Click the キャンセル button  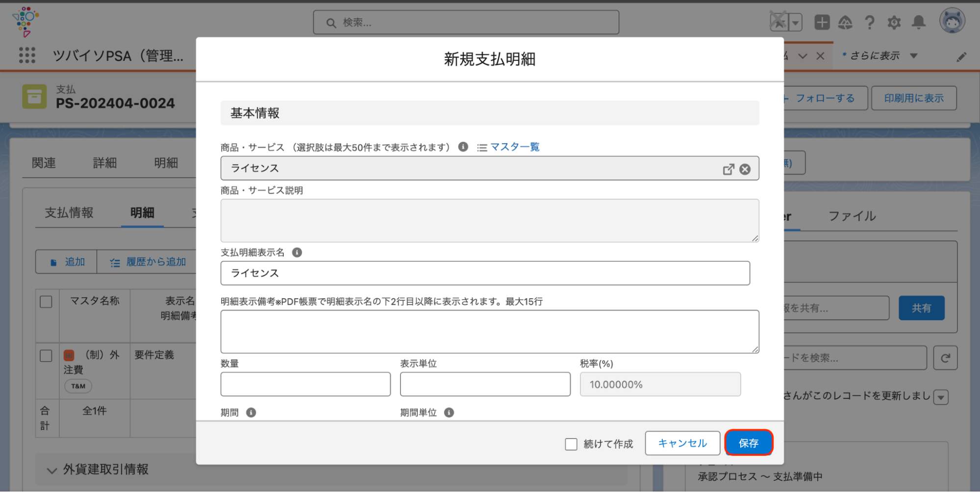682,443
